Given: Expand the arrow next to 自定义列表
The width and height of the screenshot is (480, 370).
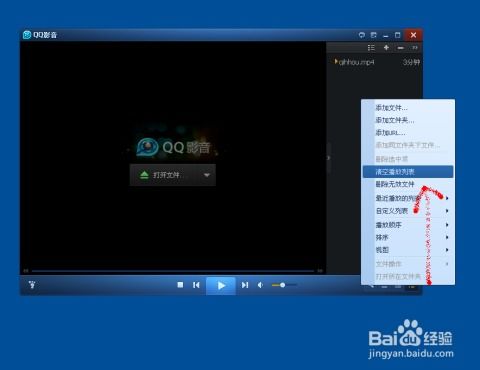Looking at the screenshot, I should (447, 211).
